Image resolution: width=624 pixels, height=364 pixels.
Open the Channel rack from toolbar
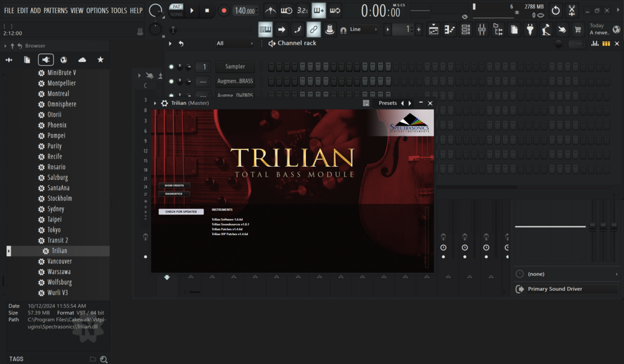coord(466,29)
